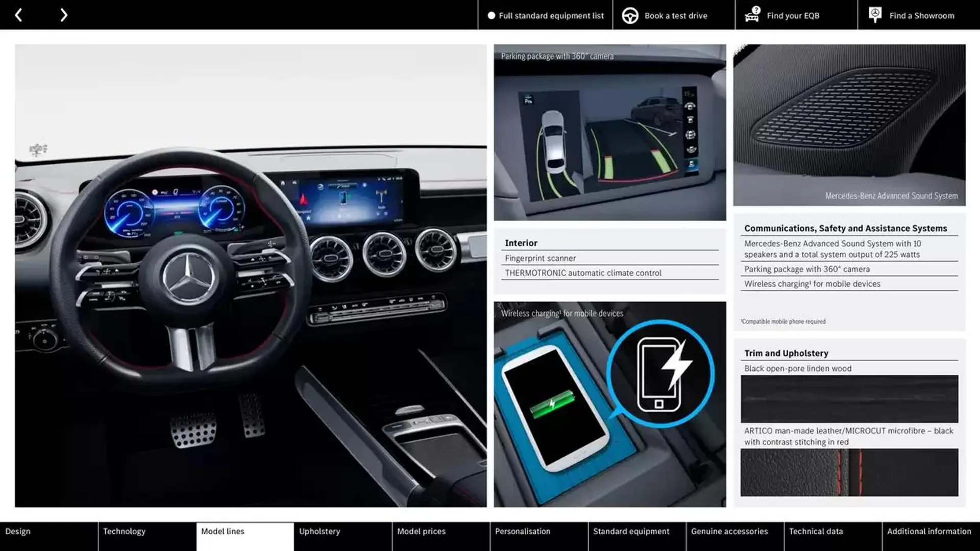Viewport: 980px width, 551px height.
Task: Open Additional information tab
Action: click(929, 531)
